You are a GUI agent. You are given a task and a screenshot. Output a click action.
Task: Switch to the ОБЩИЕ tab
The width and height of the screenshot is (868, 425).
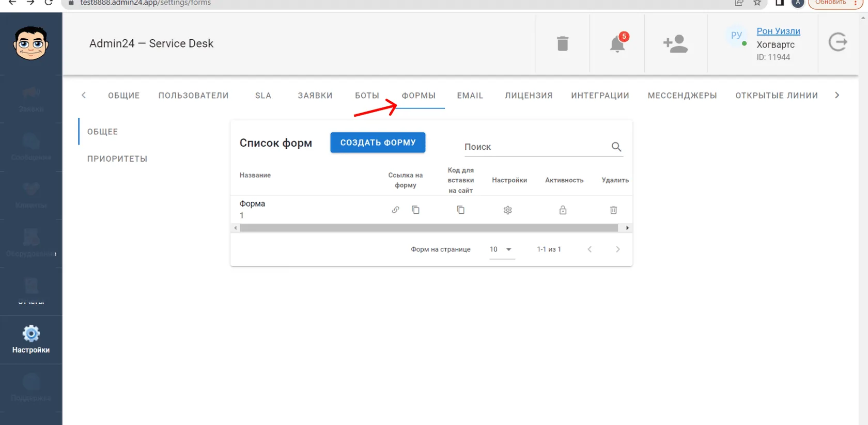[x=124, y=96]
